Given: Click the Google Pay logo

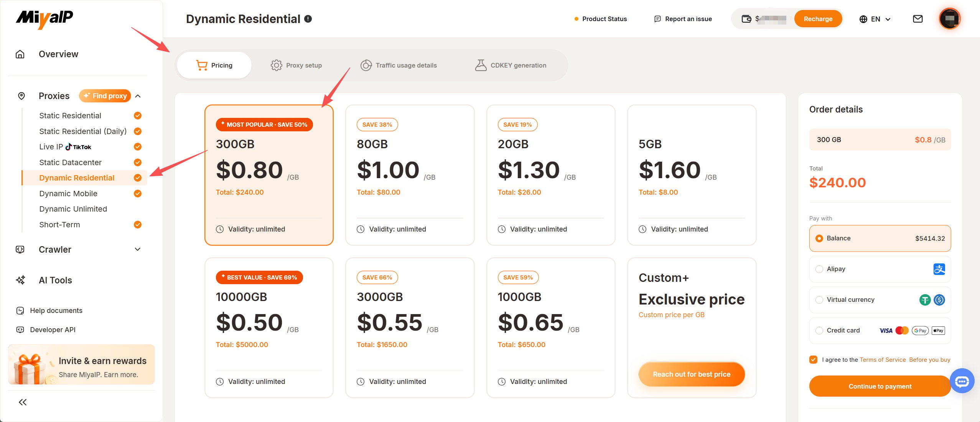Looking at the screenshot, I should coord(920,331).
